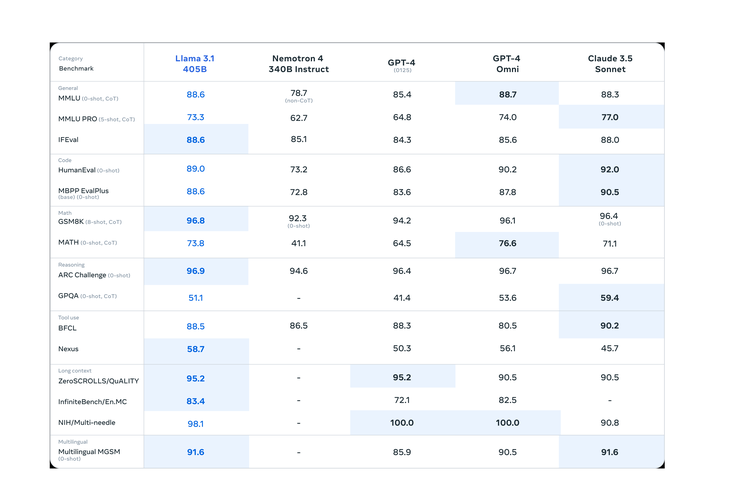
Task: Select the ZeroSCROLLS/QuALITY benchmark label
Action: coord(98,381)
